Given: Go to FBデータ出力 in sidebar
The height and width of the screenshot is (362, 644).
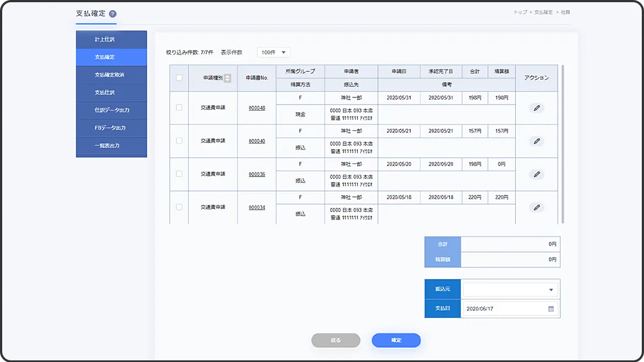Looking at the screenshot, I should [x=111, y=128].
